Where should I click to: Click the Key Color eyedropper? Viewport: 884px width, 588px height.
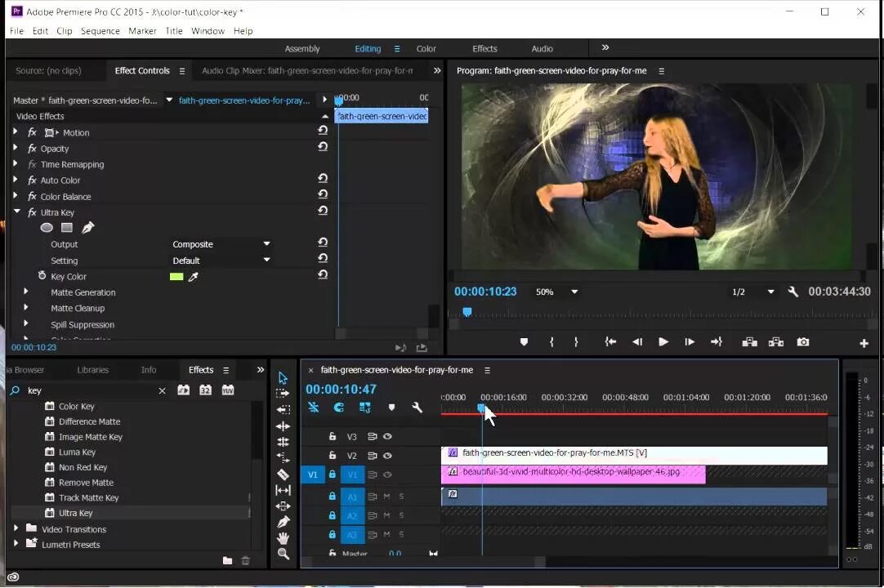pyautogui.click(x=194, y=277)
